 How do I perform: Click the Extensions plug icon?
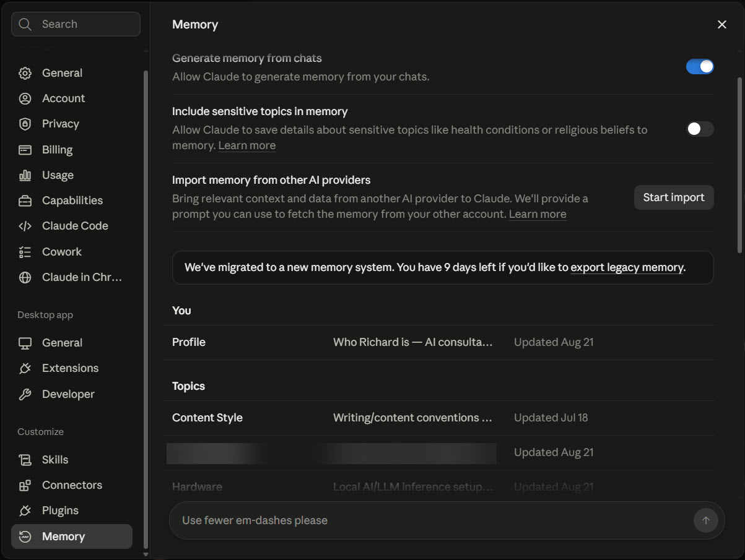click(25, 368)
